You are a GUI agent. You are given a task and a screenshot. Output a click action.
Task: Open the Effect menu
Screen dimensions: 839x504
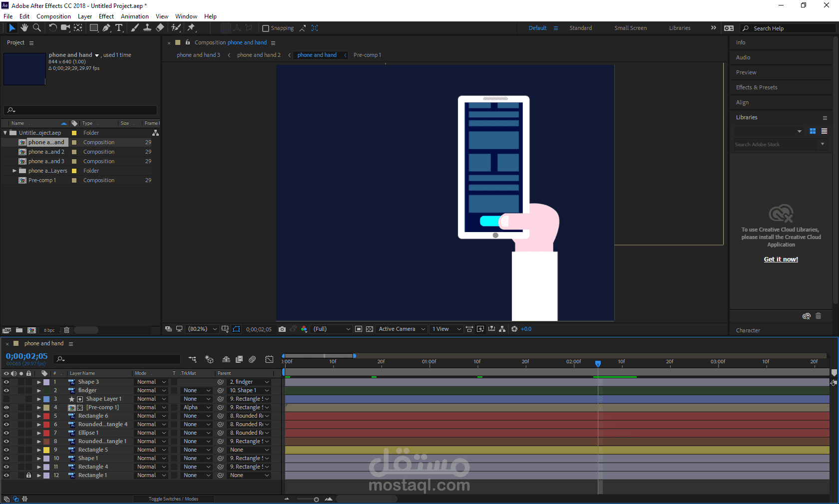tap(106, 16)
